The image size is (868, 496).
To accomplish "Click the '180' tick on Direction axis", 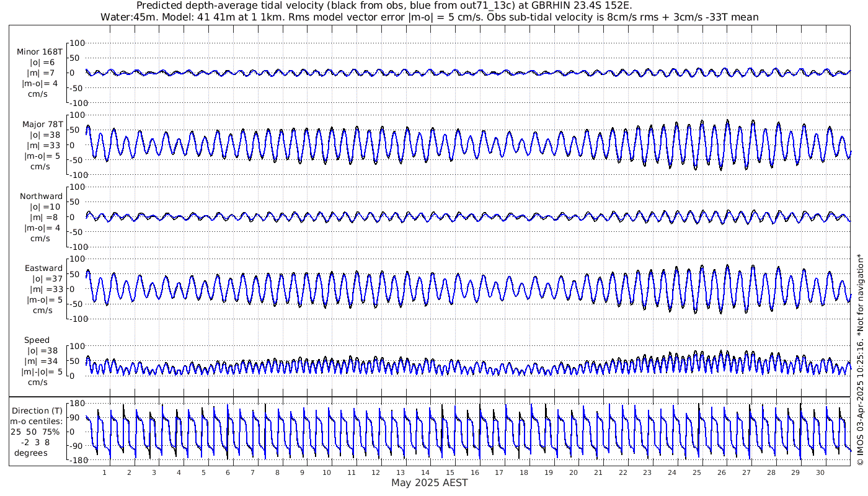I will 76,403.
